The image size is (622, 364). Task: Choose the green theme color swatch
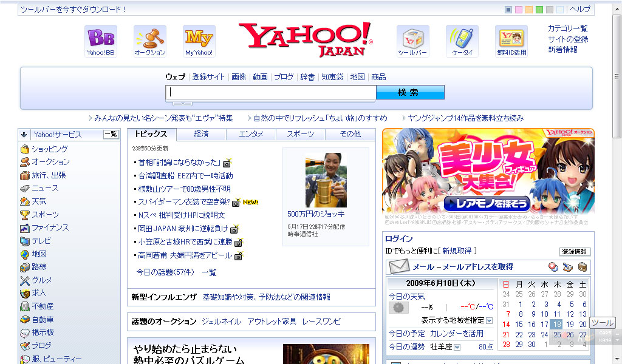(x=539, y=10)
